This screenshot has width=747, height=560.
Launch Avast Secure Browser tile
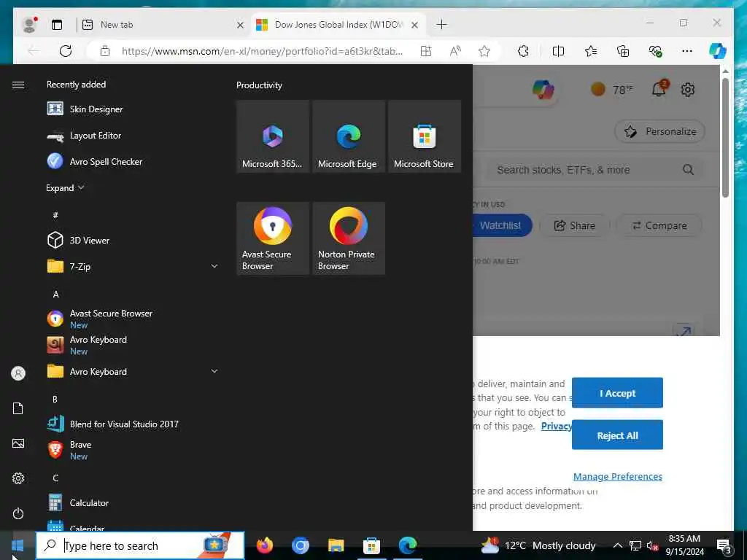(x=273, y=238)
